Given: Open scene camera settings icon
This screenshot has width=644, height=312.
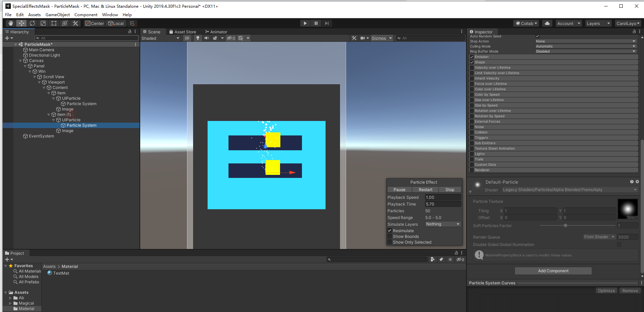Looking at the screenshot, I should click(x=363, y=38).
